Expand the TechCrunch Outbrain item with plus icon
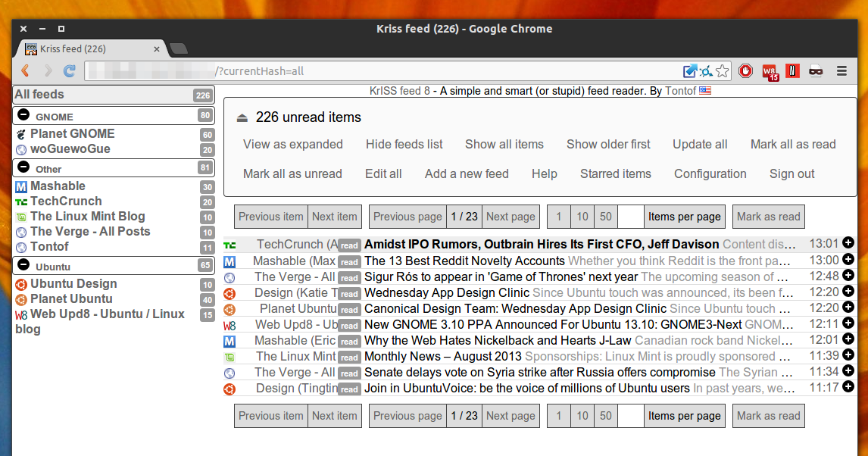 pos(848,242)
